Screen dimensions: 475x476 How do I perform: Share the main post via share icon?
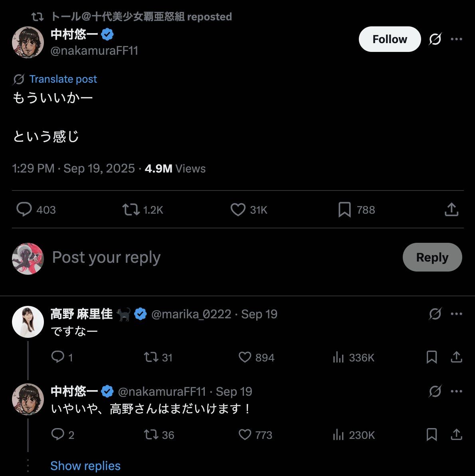[451, 210]
